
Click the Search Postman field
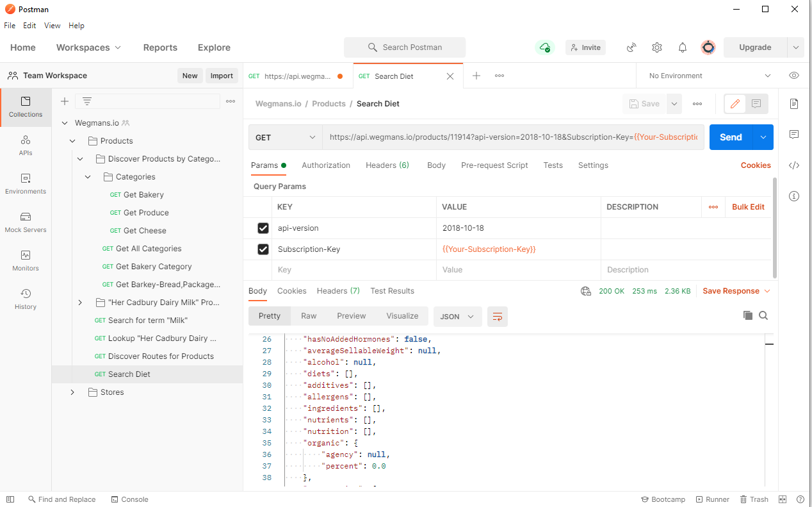pos(405,47)
